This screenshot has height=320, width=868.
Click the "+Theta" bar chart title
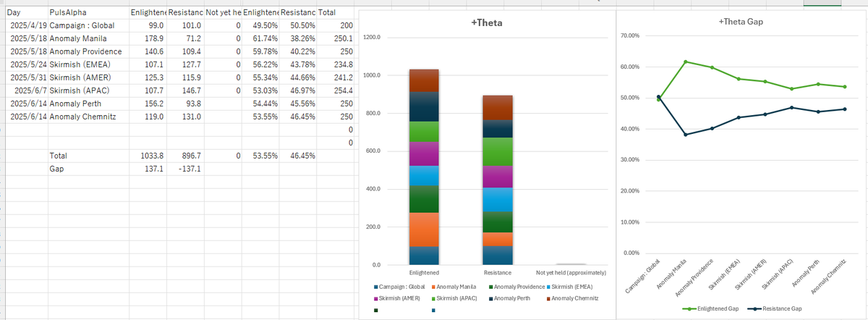coord(486,23)
